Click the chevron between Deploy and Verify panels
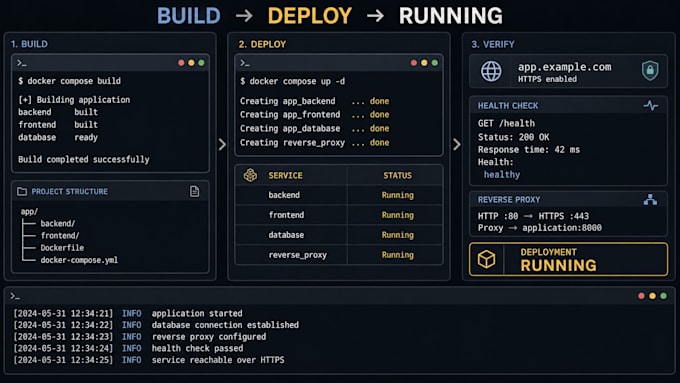Screen dimensions: 680x383 click(x=457, y=144)
